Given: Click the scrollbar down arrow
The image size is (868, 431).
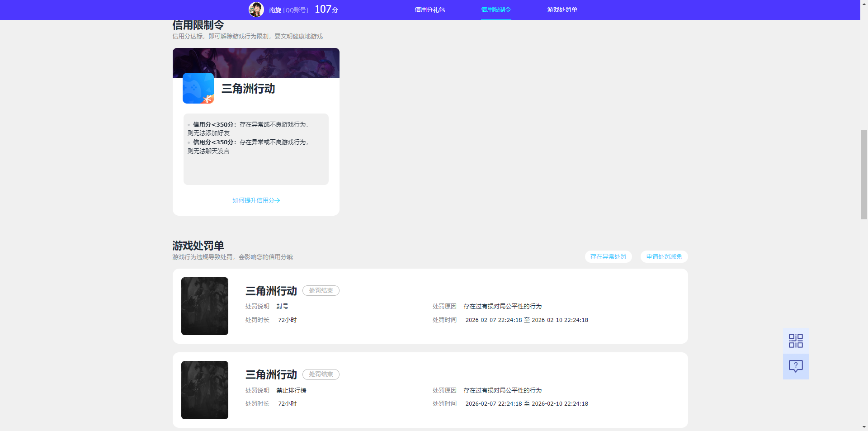Looking at the screenshot, I should coord(864,427).
